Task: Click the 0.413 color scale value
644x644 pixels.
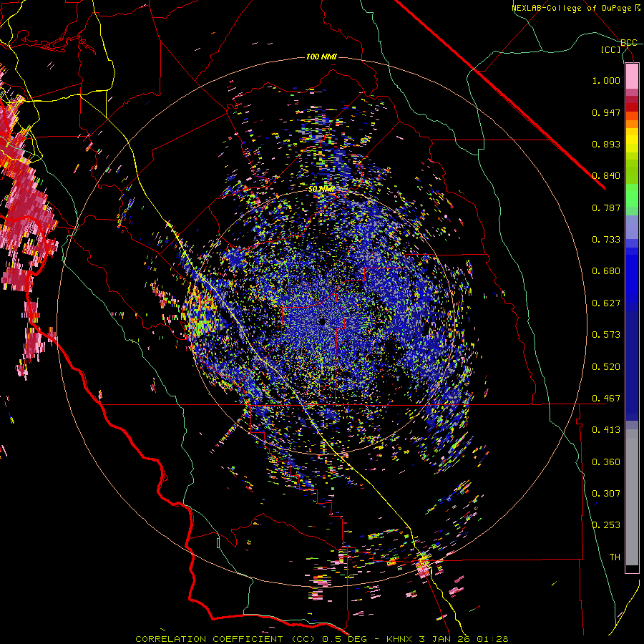Action: [x=606, y=430]
